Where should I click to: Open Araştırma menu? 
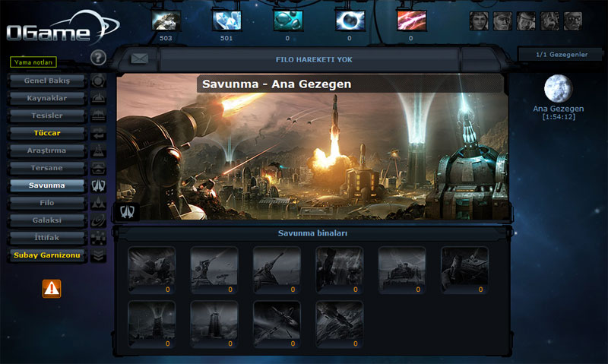tap(47, 150)
